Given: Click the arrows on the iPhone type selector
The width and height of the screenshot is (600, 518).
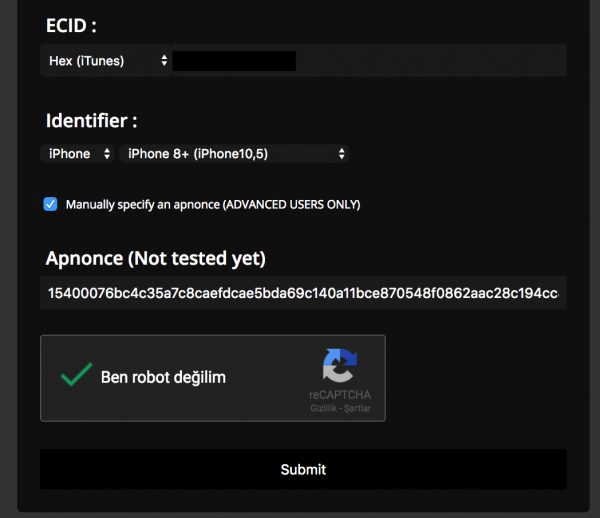Looking at the screenshot, I should point(107,153).
